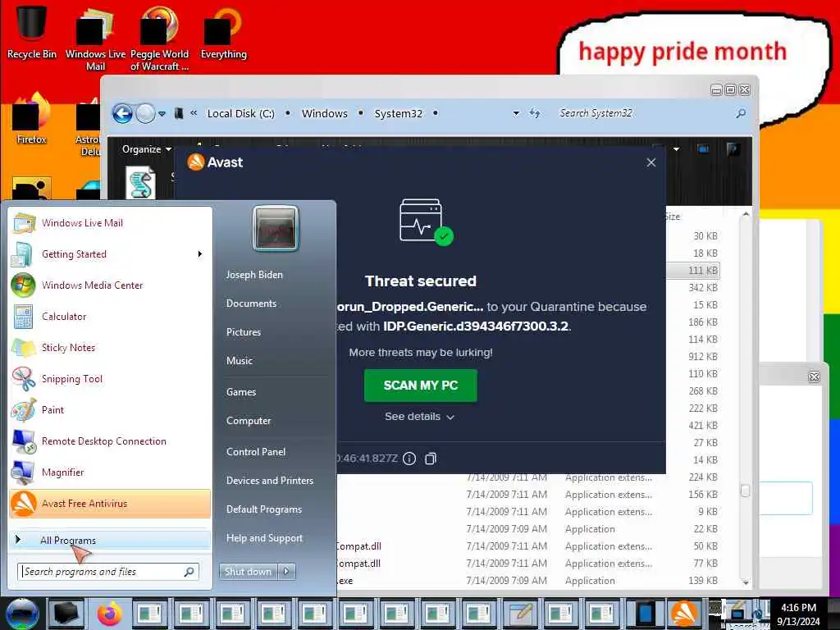Open Documents from Start menu
The width and height of the screenshot is (840, 630).
[251, 304]
